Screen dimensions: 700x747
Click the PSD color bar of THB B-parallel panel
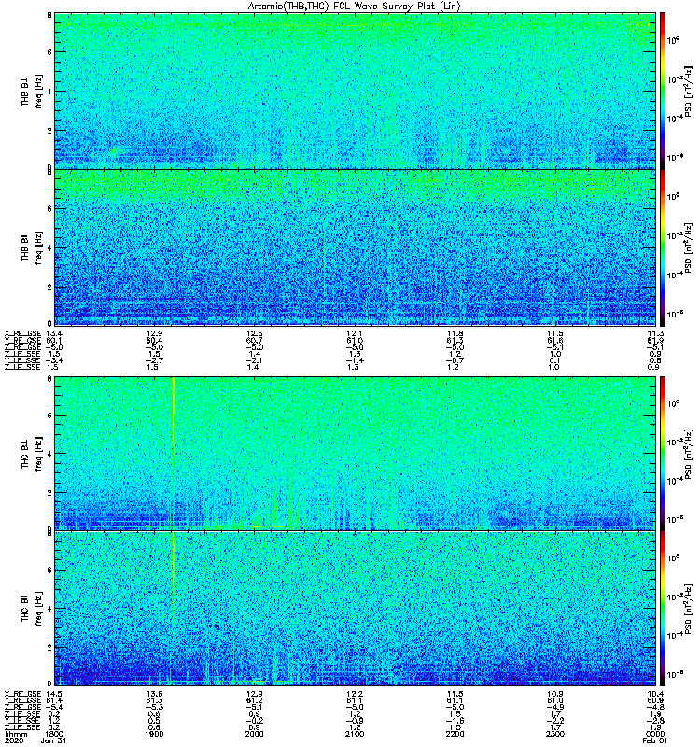click(663, 247)
